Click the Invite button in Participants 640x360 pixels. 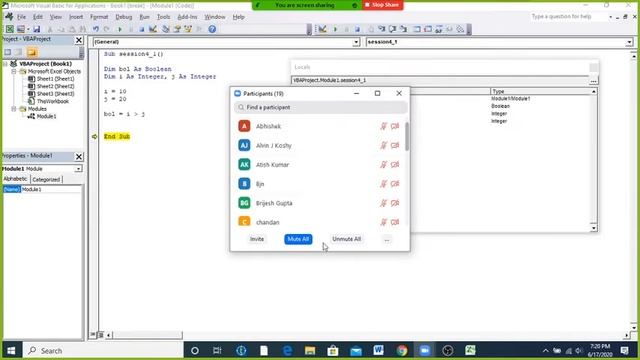[257, 239]
